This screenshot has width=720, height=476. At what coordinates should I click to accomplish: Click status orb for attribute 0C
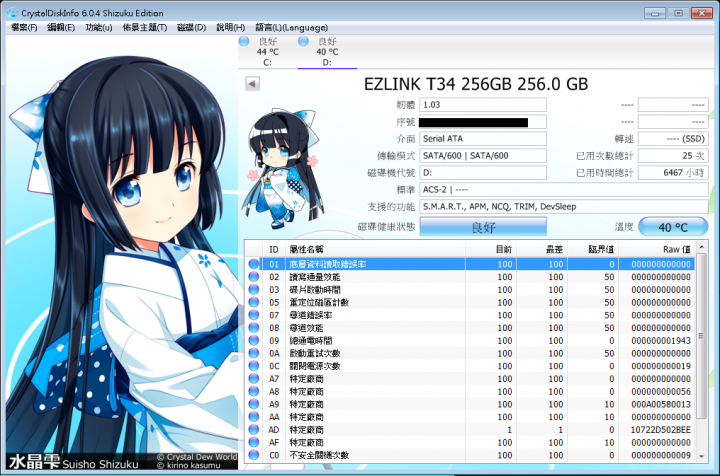(x=253, y=366)
